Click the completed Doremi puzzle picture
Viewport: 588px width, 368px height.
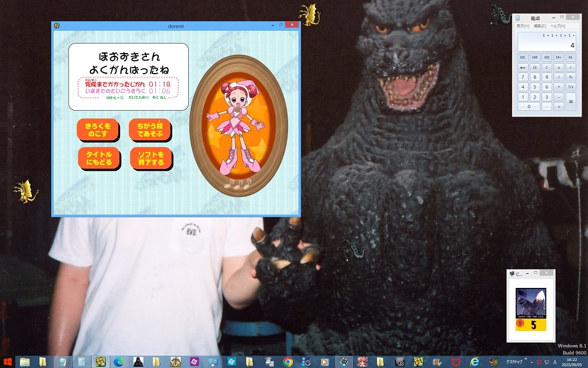pyautogui.click(x=239, y=125)
